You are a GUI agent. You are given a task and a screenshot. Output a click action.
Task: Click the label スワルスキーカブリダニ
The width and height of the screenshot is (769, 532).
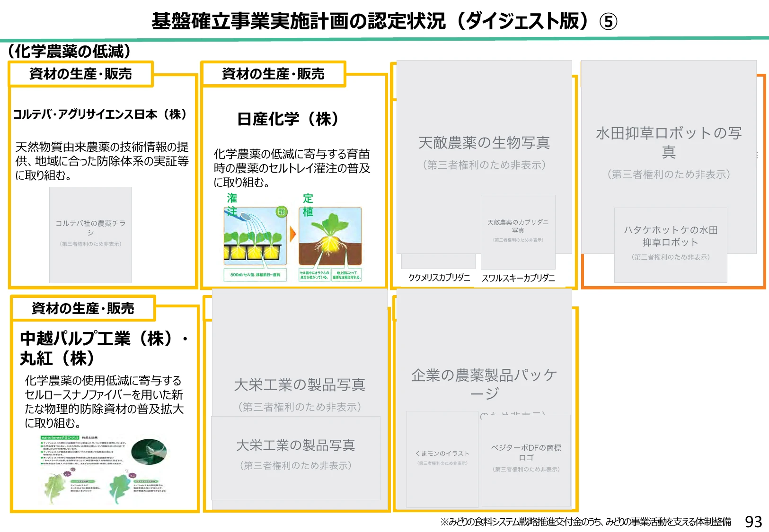(518, 278)
